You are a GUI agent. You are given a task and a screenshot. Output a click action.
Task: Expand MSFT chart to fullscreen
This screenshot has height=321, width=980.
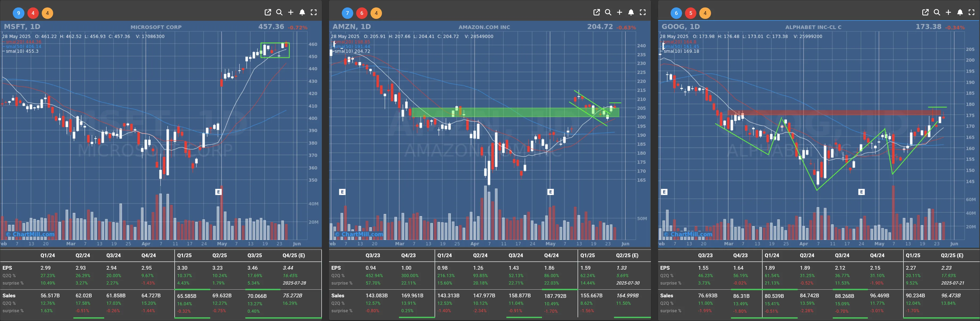coord(313,12)
